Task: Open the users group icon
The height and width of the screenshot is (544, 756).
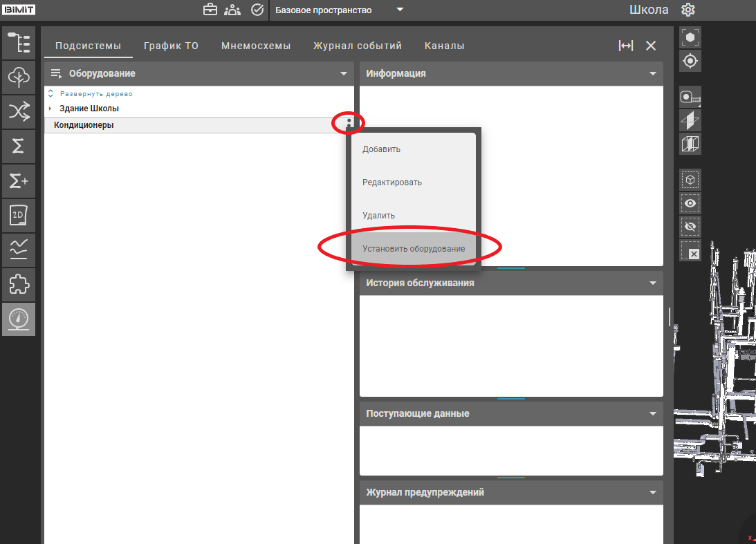Action: (x=232, y=10)
